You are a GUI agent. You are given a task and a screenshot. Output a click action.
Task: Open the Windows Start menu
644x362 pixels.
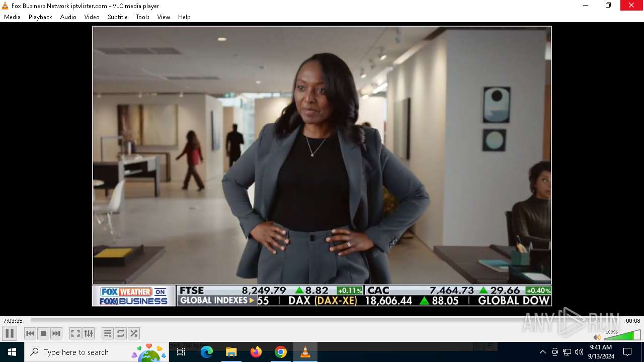[x=12, y=352]
